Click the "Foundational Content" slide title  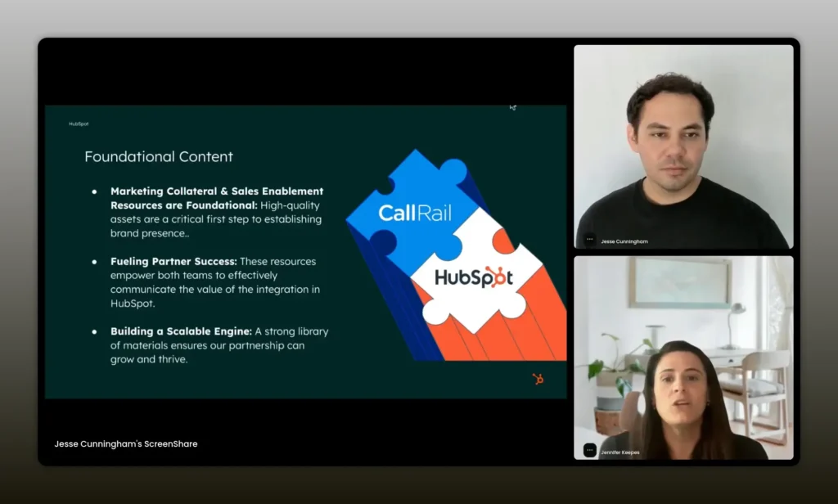click(159, 156)
